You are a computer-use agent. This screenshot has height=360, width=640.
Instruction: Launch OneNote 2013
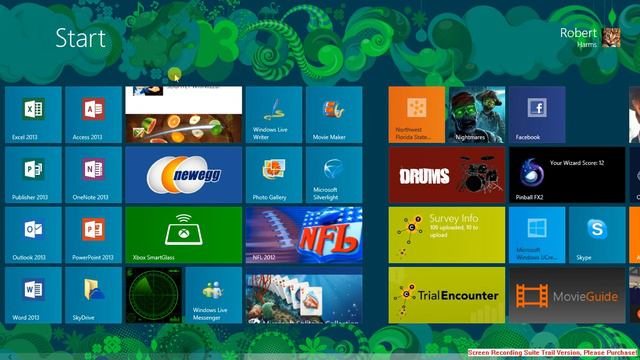coord(93,175)
